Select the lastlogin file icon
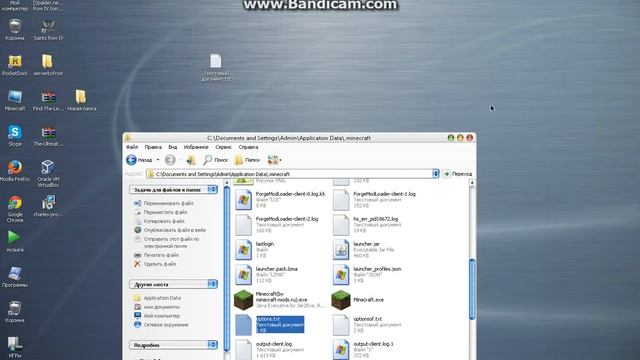Image resolution: width=640 pixels, height=360 pixels. (244, 250)
